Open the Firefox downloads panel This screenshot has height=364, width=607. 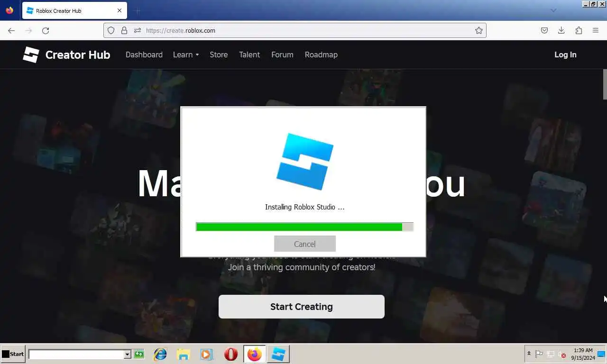[561, 30]
